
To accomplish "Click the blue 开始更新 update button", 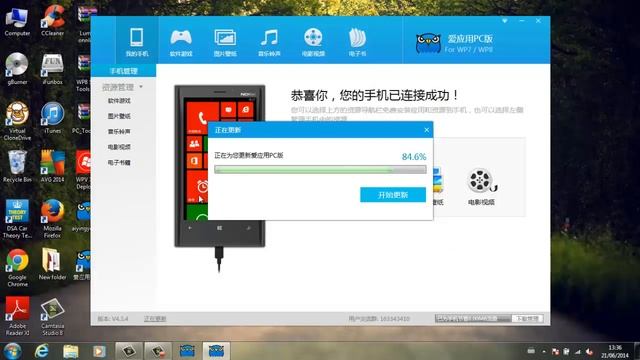I will tap(393, 195).
